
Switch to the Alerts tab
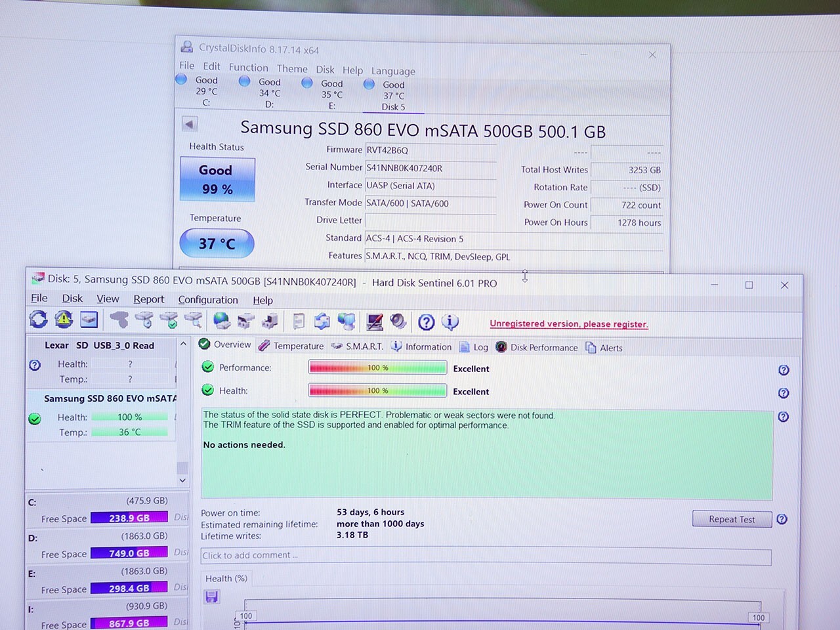click(x=604, y=348)
